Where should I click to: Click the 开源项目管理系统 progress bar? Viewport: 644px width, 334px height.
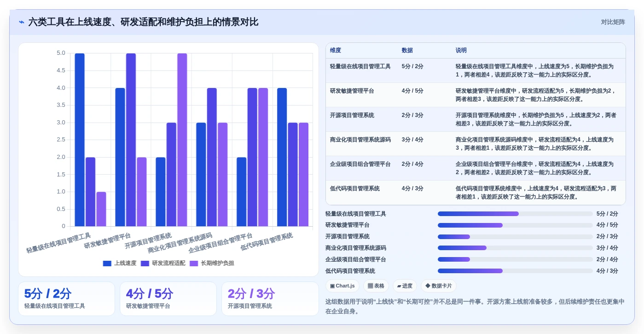[515, 237]
